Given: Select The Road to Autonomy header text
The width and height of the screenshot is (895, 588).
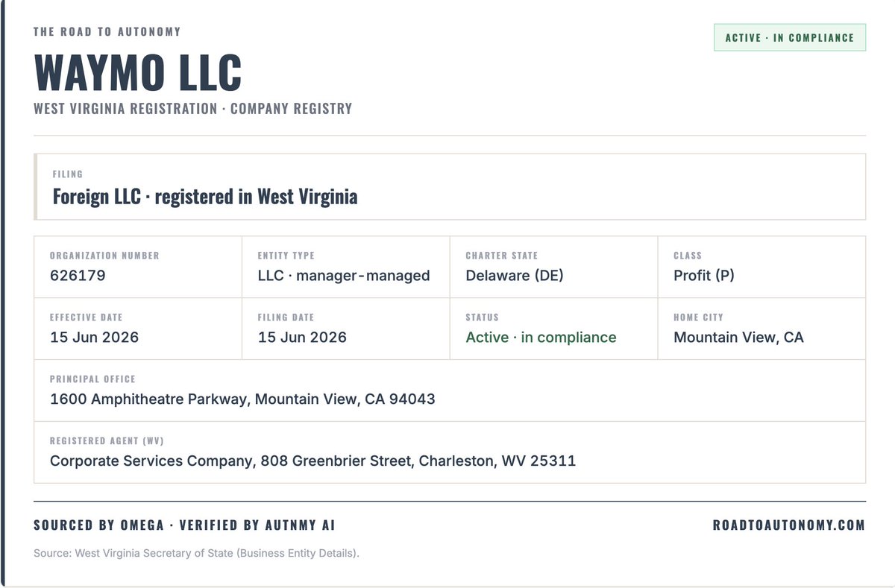Looking at the screenshot, I should point(107,32).
